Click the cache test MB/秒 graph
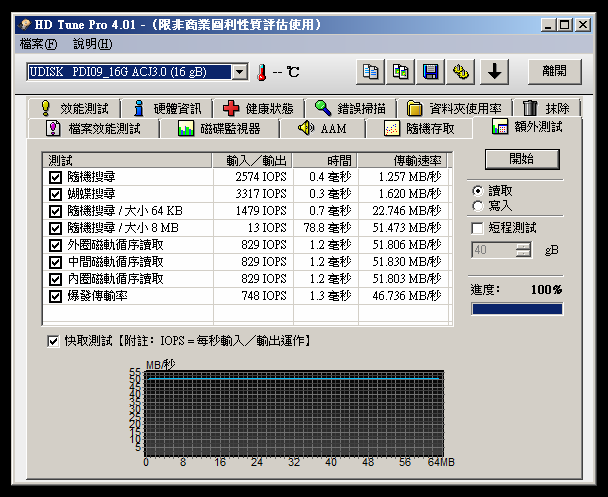The width and height of the screenshot is (608, 497). [294, 414]
